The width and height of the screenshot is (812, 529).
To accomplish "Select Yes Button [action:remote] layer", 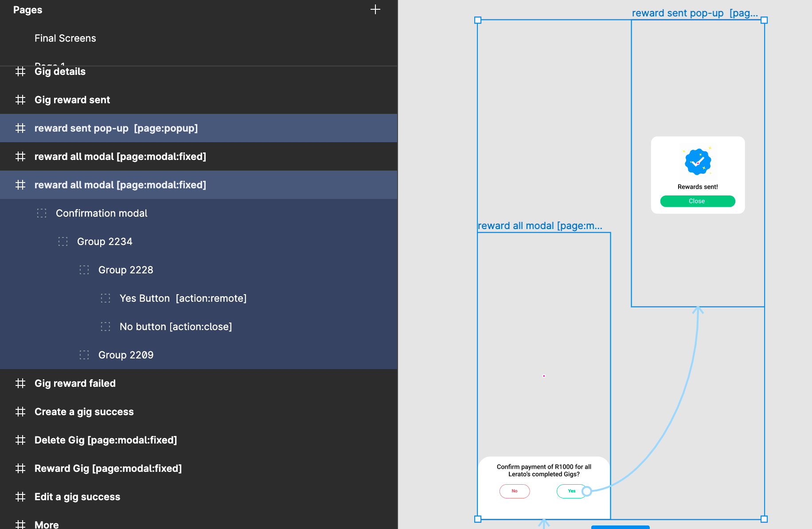I will [199, 298].
